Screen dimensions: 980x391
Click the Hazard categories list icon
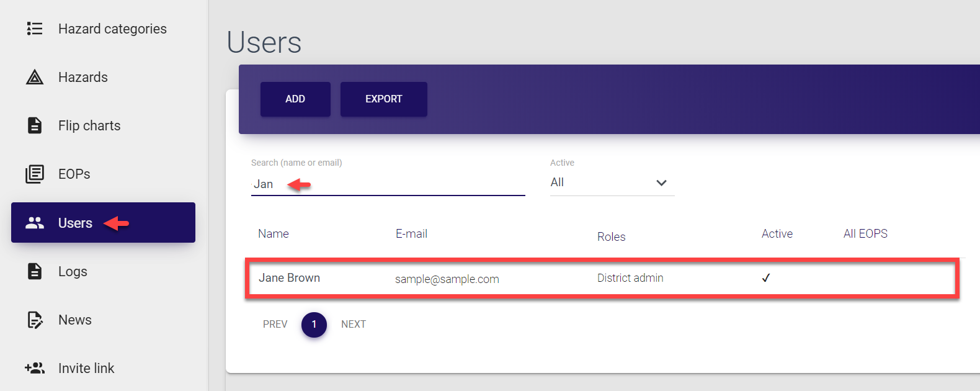coord(35,29)
